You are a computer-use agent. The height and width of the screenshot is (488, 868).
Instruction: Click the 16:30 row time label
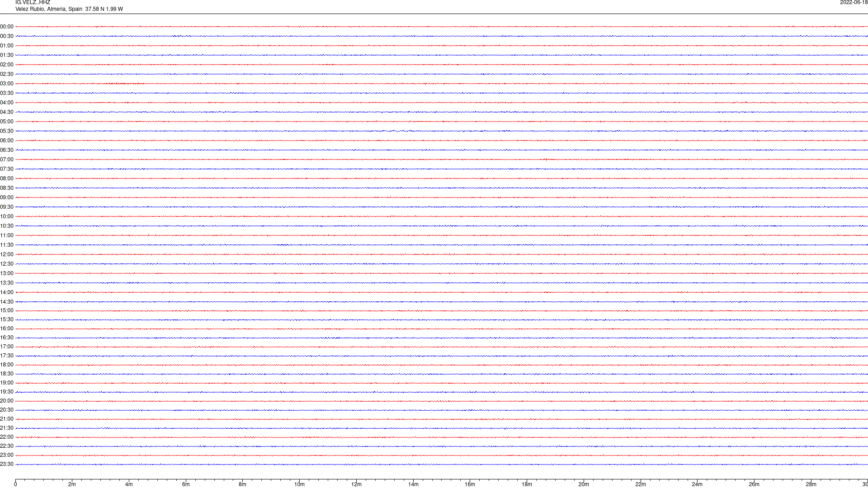pos(7,338)
